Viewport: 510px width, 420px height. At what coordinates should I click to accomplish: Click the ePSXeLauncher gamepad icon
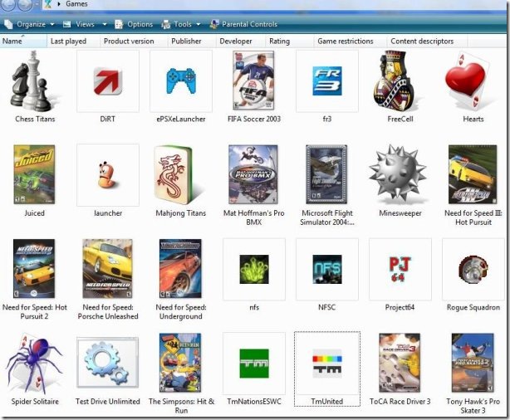(181, 81)
